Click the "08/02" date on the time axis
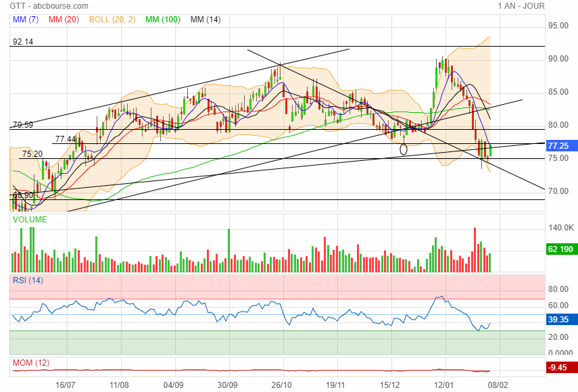578x392 pixels. [498, 385]
